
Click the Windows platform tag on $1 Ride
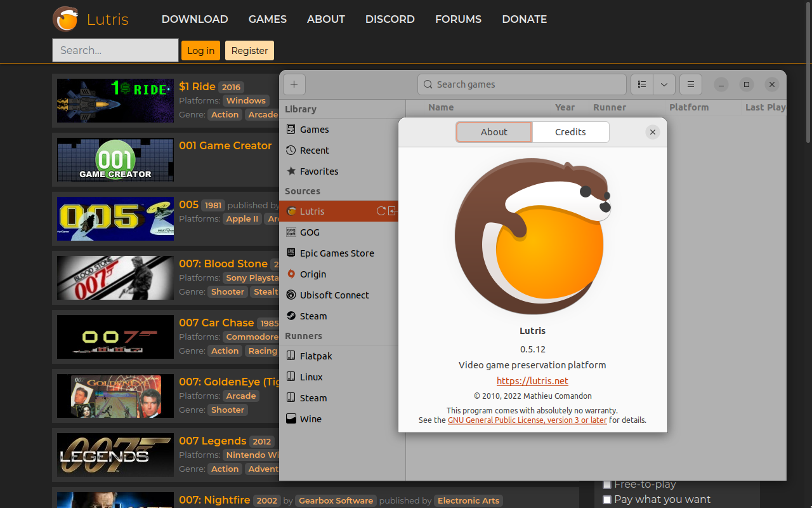click(x=246, y=100)
